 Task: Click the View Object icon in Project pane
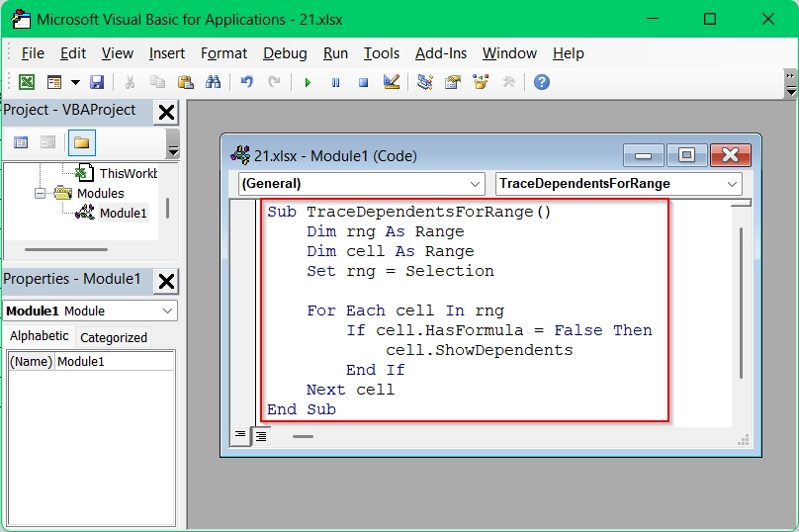click(x=47, y=142)
